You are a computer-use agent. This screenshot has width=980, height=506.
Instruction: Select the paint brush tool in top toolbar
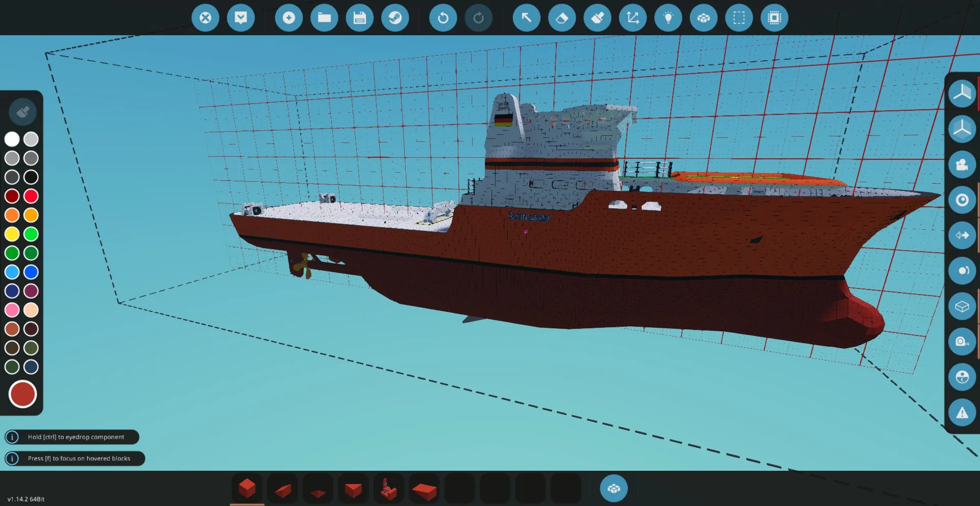(x=597, y=18)
